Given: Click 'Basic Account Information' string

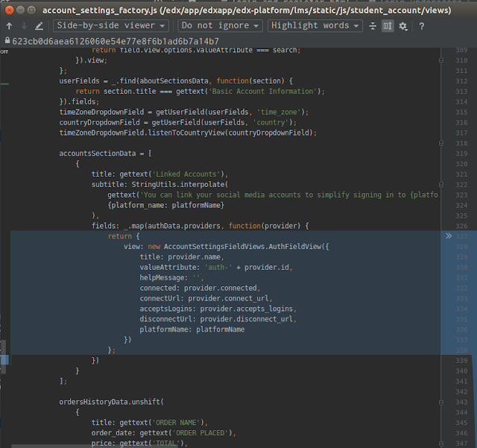Looking at the screenshot, I should tap(262, 91).
